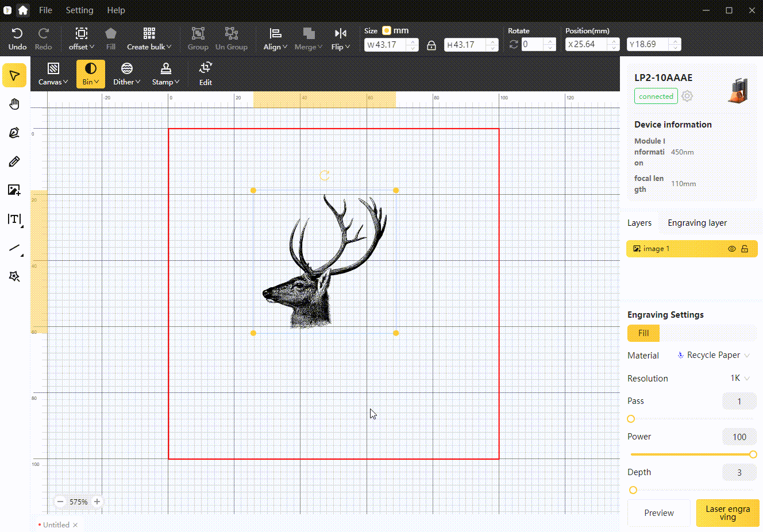Click the Power slider handle
The height and width of the screenshot is (532, 763).
753,454
